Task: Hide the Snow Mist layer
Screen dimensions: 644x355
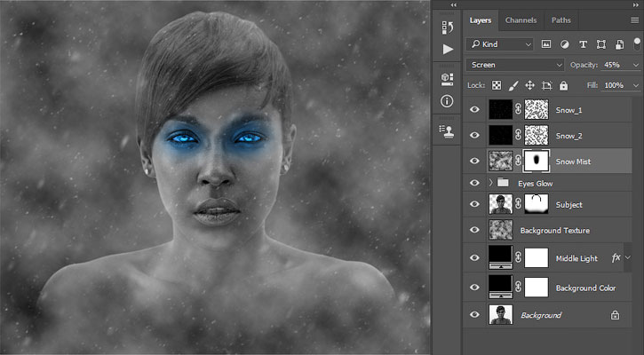Action: 474,161
